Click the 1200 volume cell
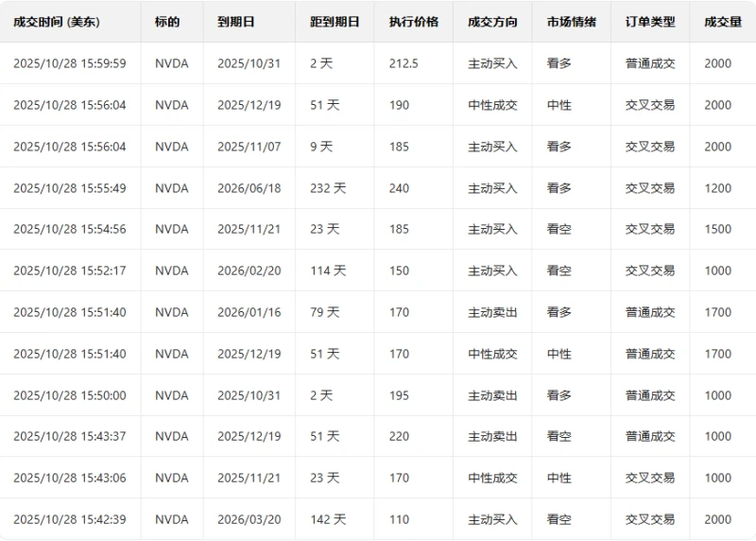Viewport: 756px width, 541px height. (717, 188)
